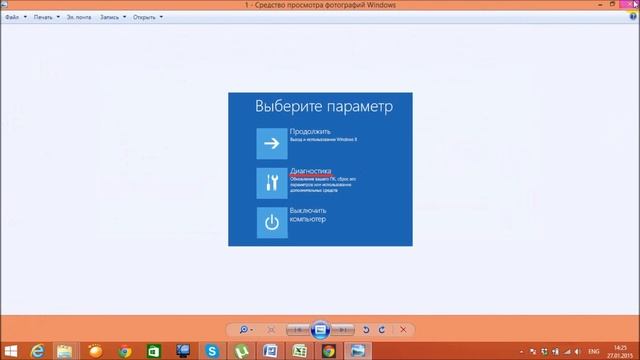Click the actual size button
This screenshot has width=640, height=360.
271,329
